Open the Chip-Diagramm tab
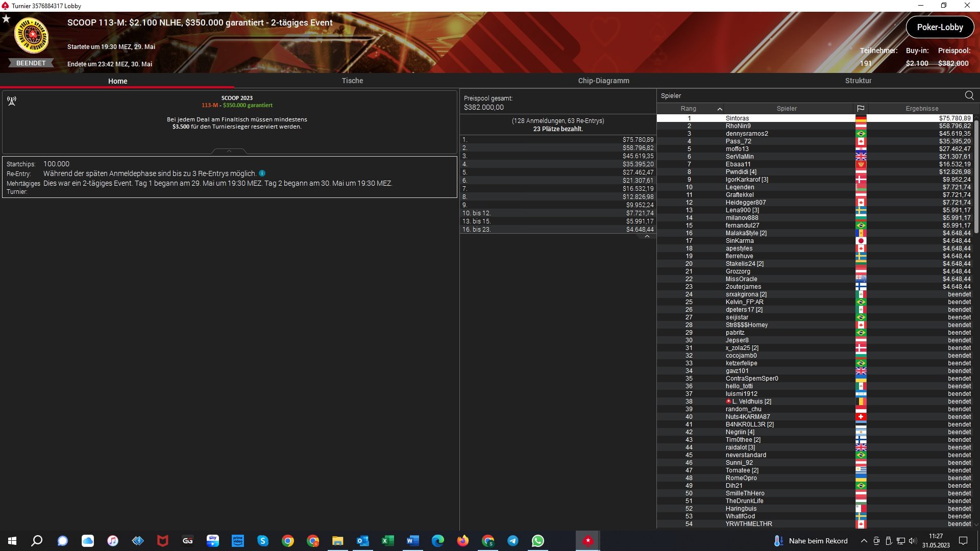This screenshot has height=551, width=980. [x=603, y=81]
